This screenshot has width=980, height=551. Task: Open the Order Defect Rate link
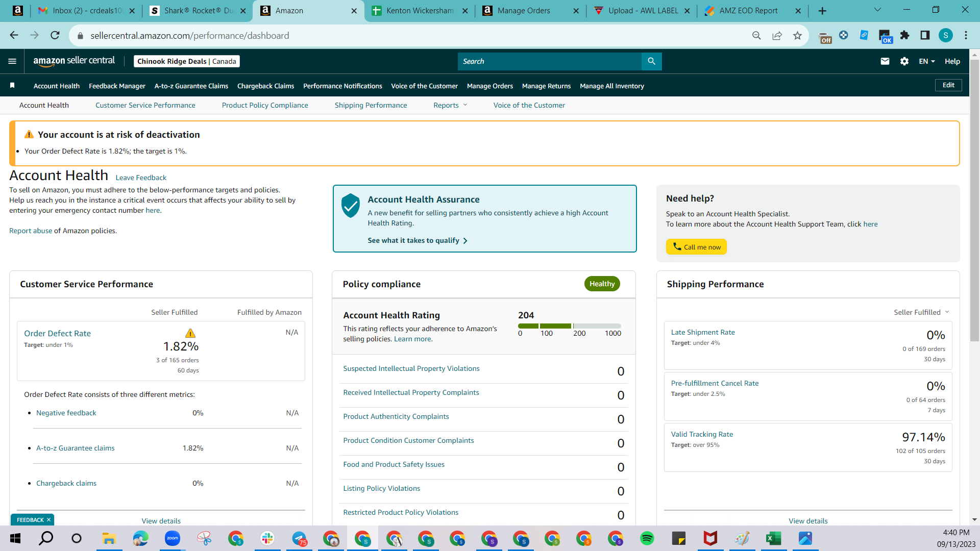(x=57, y=333)
